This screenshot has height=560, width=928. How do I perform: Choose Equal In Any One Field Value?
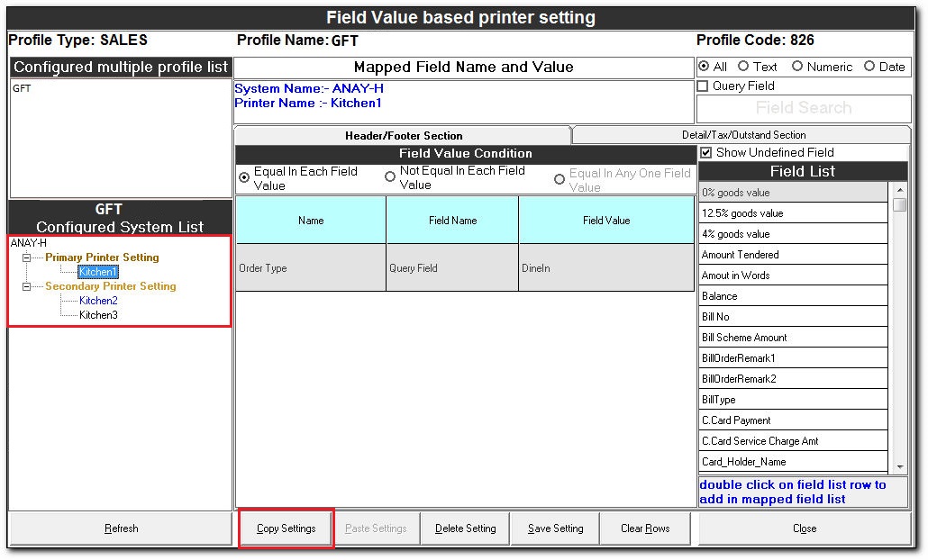560,178
